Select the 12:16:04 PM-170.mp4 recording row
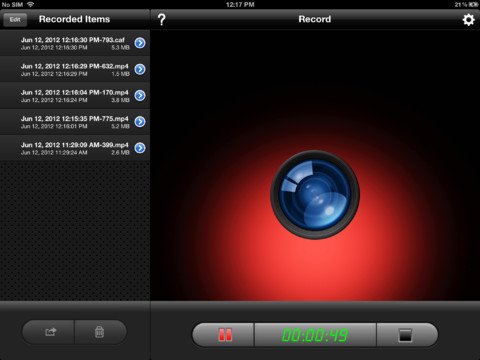 pyautogui.click(x=75, y=96)
